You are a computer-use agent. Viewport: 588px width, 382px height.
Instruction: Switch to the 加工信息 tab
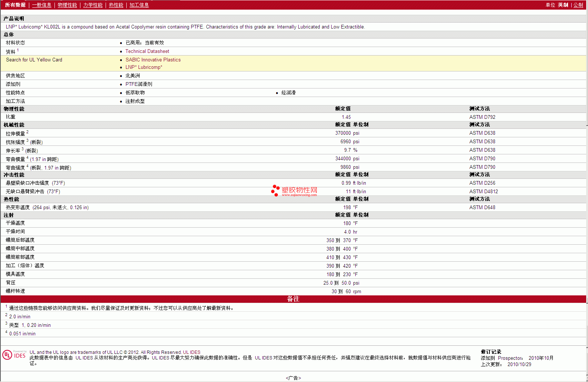pos(139,5)
